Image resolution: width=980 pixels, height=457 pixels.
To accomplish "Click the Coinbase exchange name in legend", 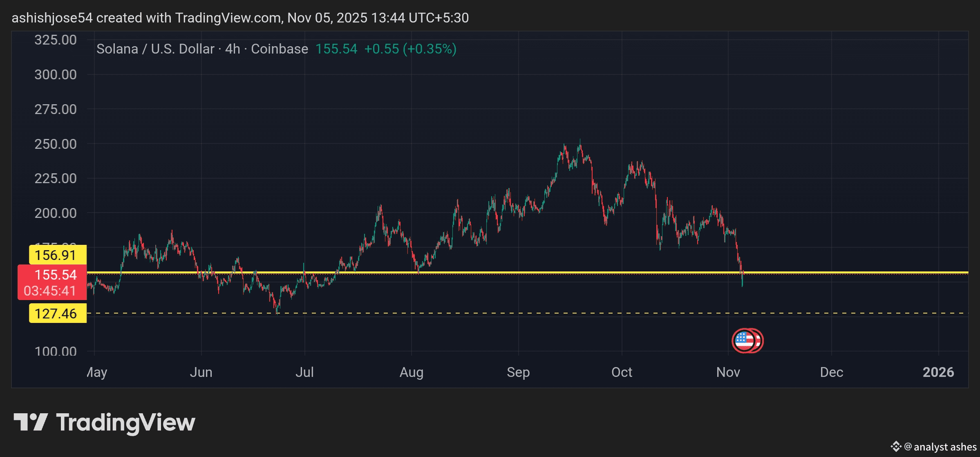I will tap(280, 49).
